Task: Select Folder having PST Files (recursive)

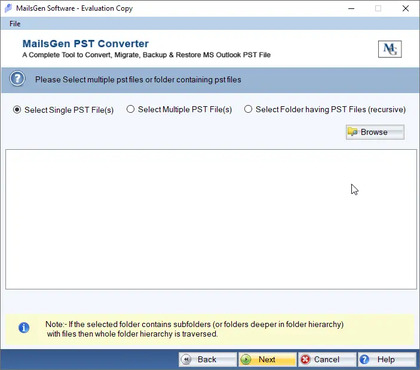Action: tap(325, 109)
